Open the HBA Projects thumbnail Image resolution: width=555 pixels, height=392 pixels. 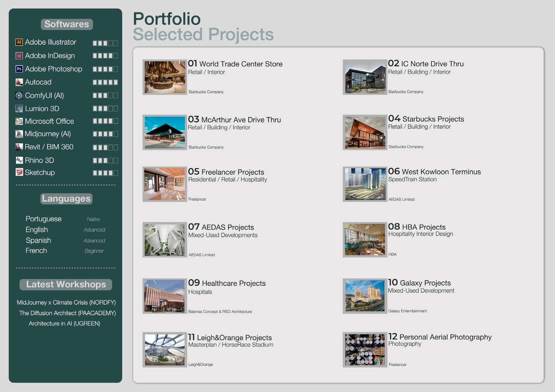[365, 240]
